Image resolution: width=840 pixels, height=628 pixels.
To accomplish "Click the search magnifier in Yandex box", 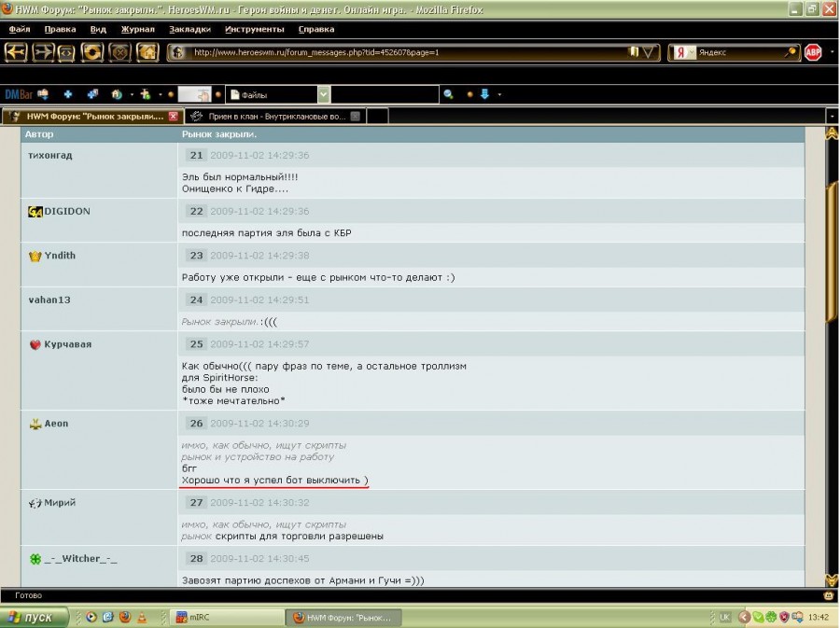I will [x=791, y=52].
